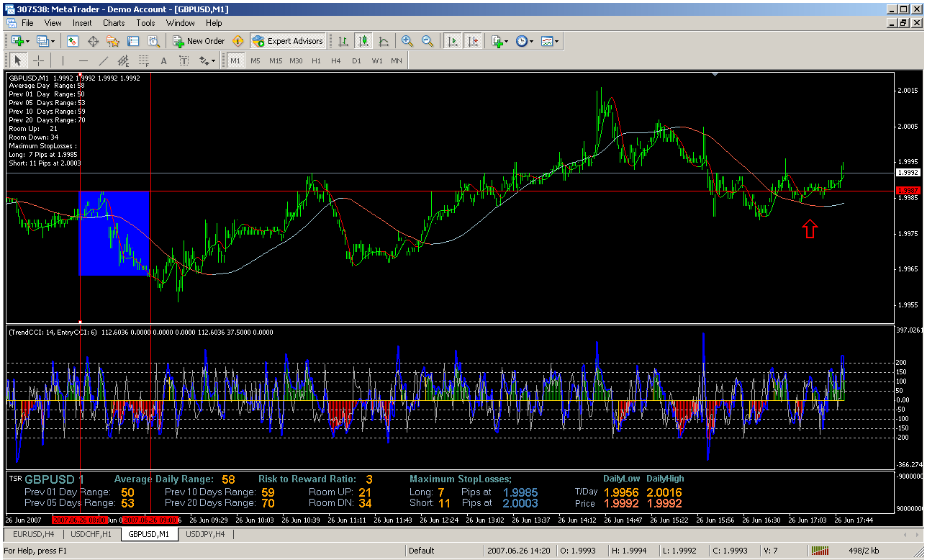
Task: Open the Insert menu
Action: (82, 23)
